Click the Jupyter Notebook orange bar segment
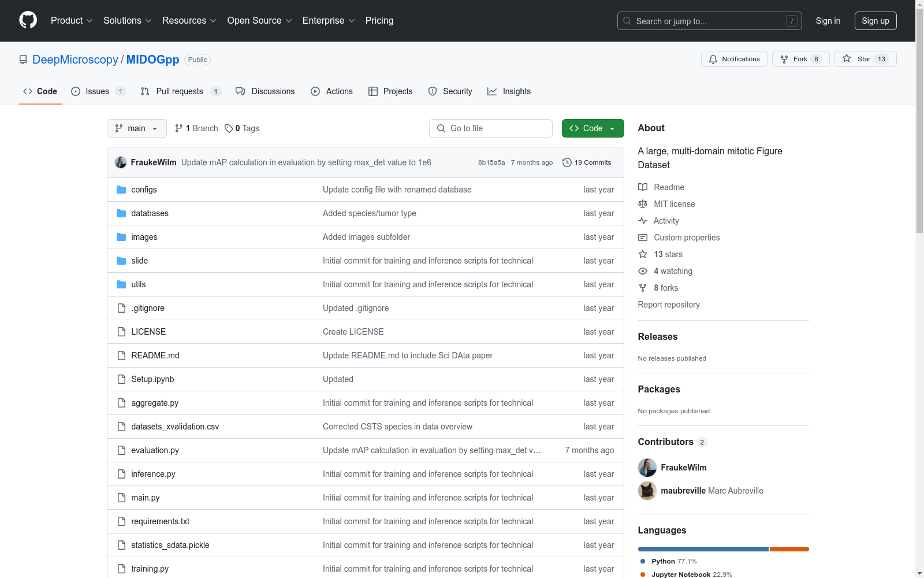This screenshot has width=924, height=578. [x=789, y=549]
